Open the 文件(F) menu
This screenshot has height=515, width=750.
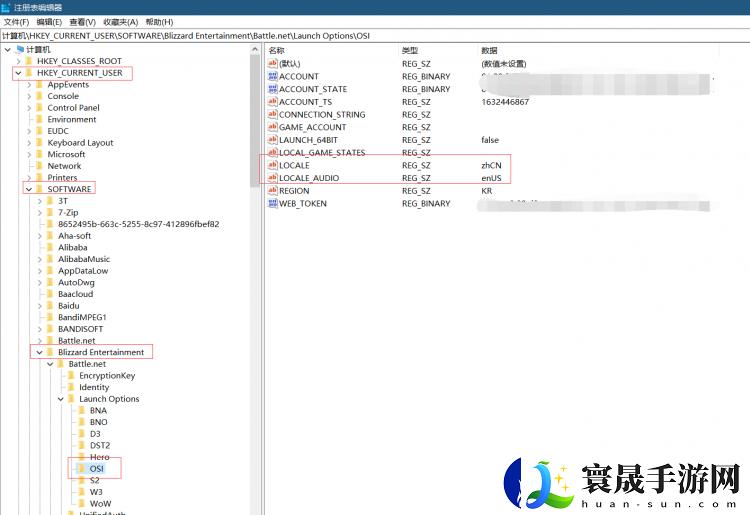tap(17, 22)
